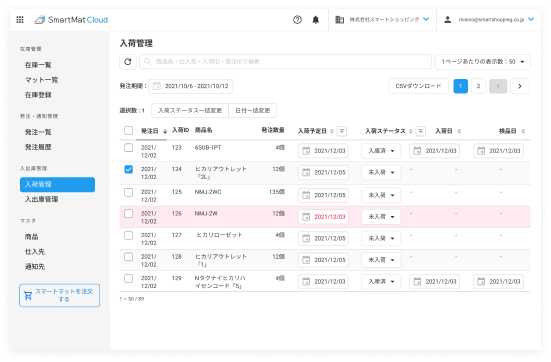Uncheck the row for order 124
Viewport: 551px width, 362px height.
(129, 169)
